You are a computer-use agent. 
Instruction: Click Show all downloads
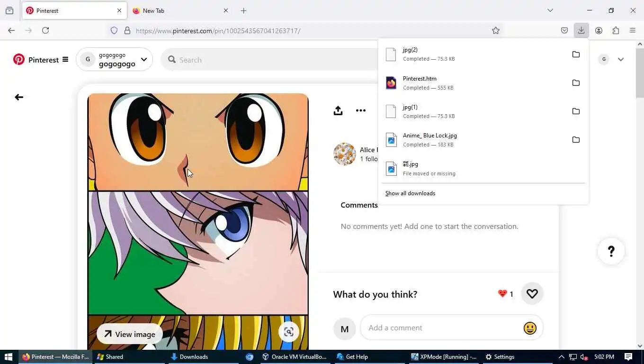[410, 193]
